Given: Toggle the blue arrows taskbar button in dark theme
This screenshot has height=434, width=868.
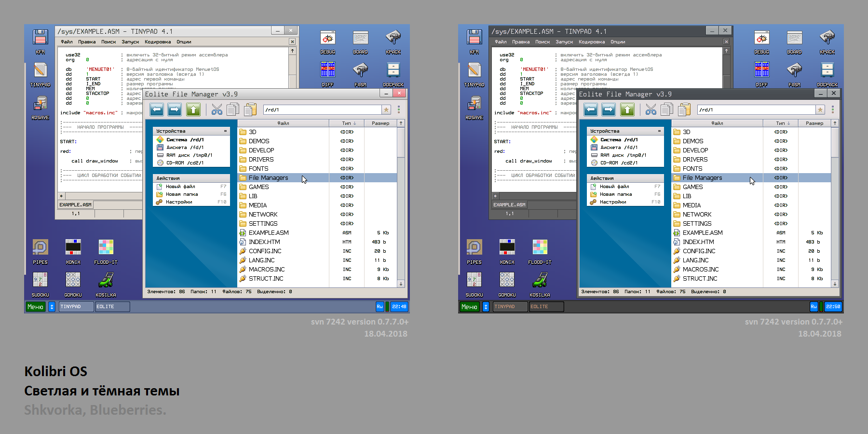Looking at the screenshot, I should (x=486, y=307).
